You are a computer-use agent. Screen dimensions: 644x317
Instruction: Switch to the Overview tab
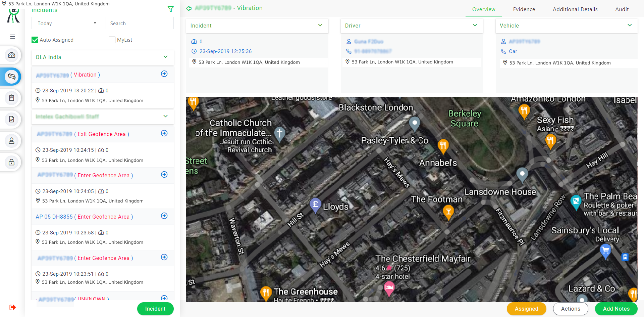pos(484,9)
